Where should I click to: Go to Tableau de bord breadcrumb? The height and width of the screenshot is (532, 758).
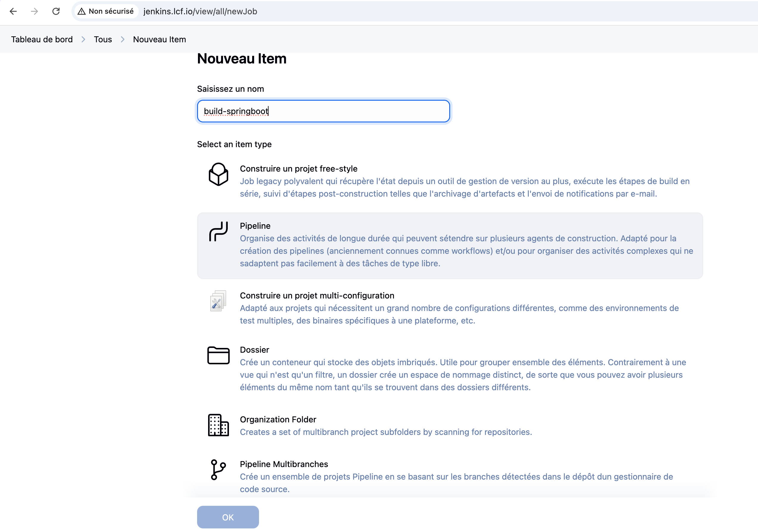pos(42,39)
